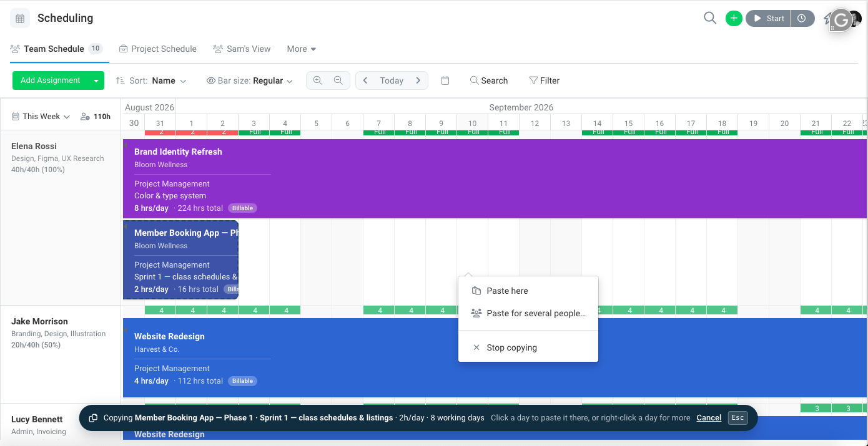Open the timer clock icon beside Start
Image resolution: width=868 pixels, height=446 pixels.
pos(802,18)
